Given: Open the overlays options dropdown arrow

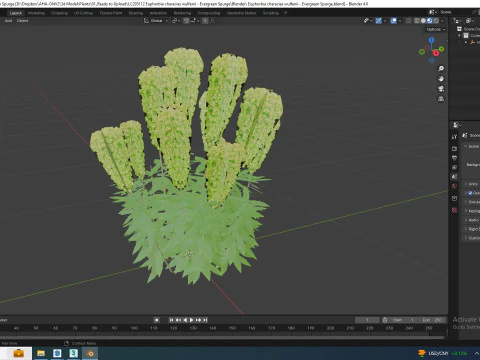Looking at the screenshot, I should [400, 21].
